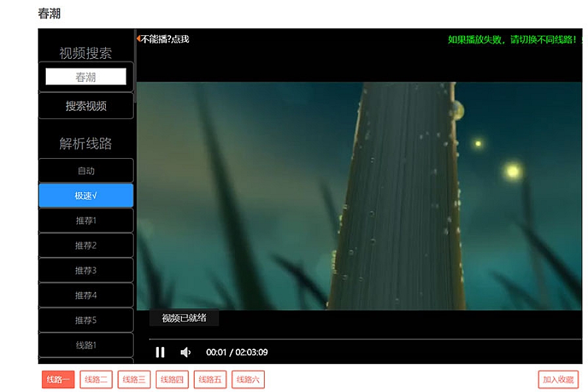Image resolution: width=588 pixels, height=392 pixels.
Task: Select the 极速√ parsing route
Action: (86, 195)
